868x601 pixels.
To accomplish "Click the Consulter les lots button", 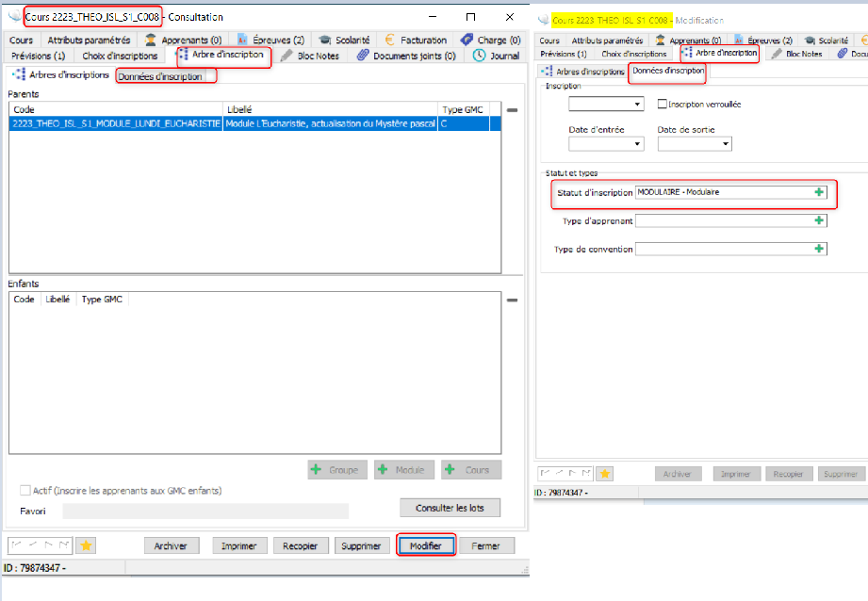I will [450, 509].
